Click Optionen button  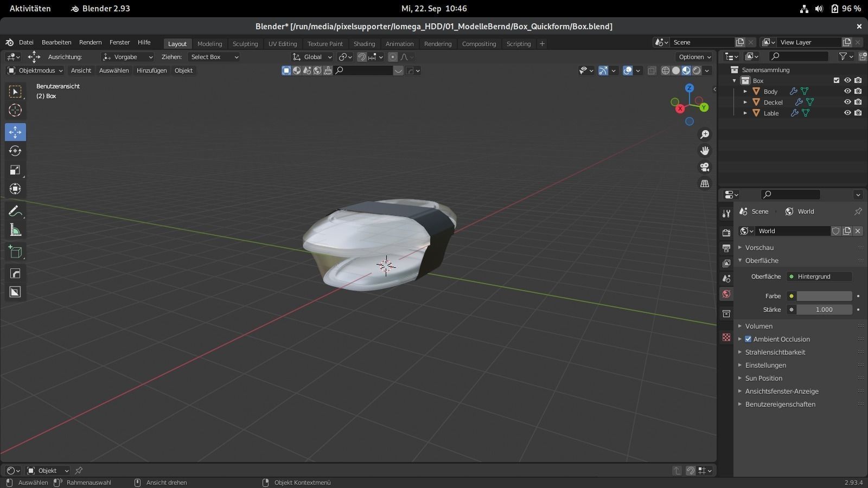point(695,57)
